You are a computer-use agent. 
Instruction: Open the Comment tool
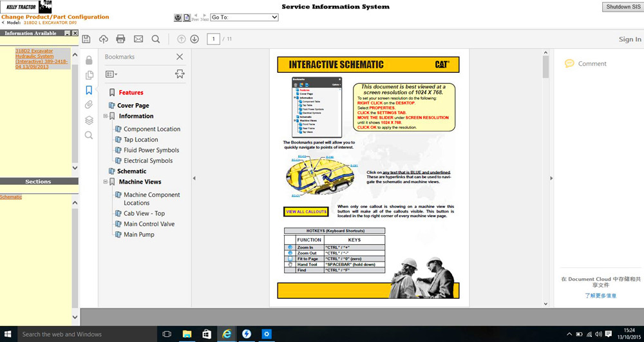point(586,64)
